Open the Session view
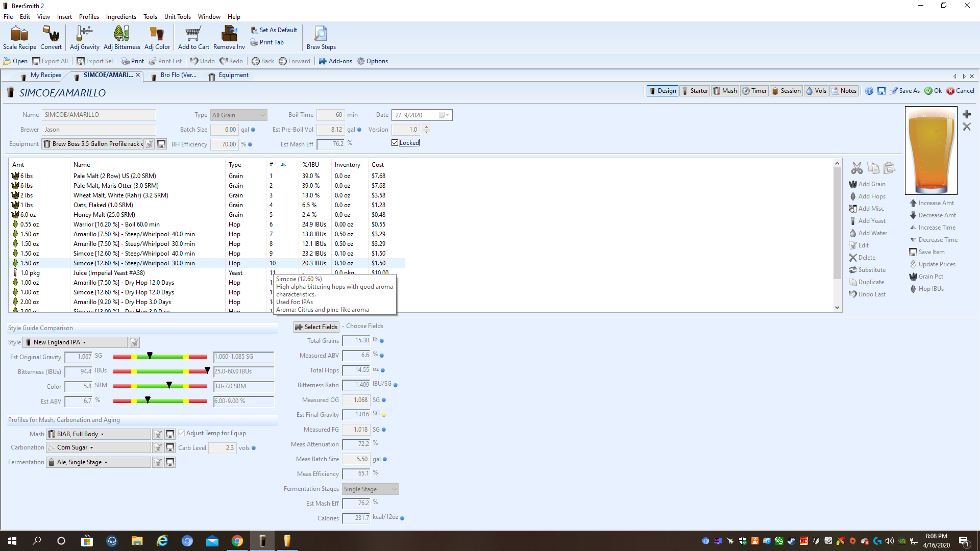980x551 pixels. click(x=786, y=91)
